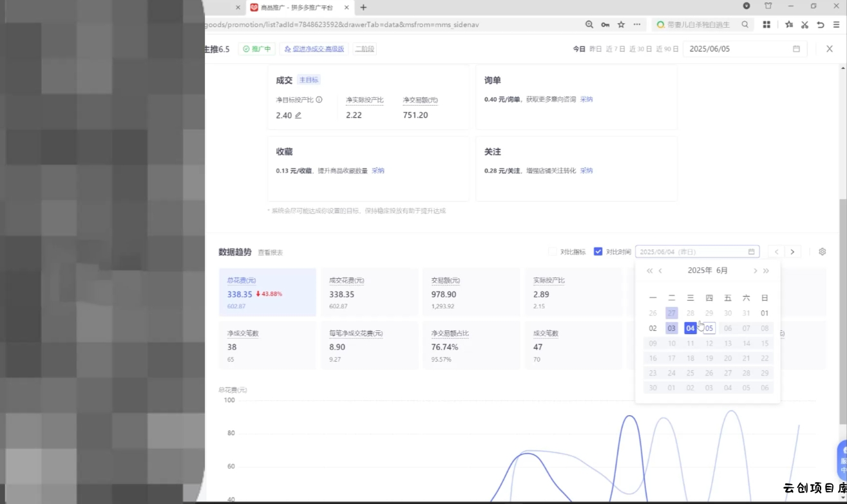Jump to previous year in the calendar
Image resolution: width=847 pixels, height=504 pixels.
point(649,271)
